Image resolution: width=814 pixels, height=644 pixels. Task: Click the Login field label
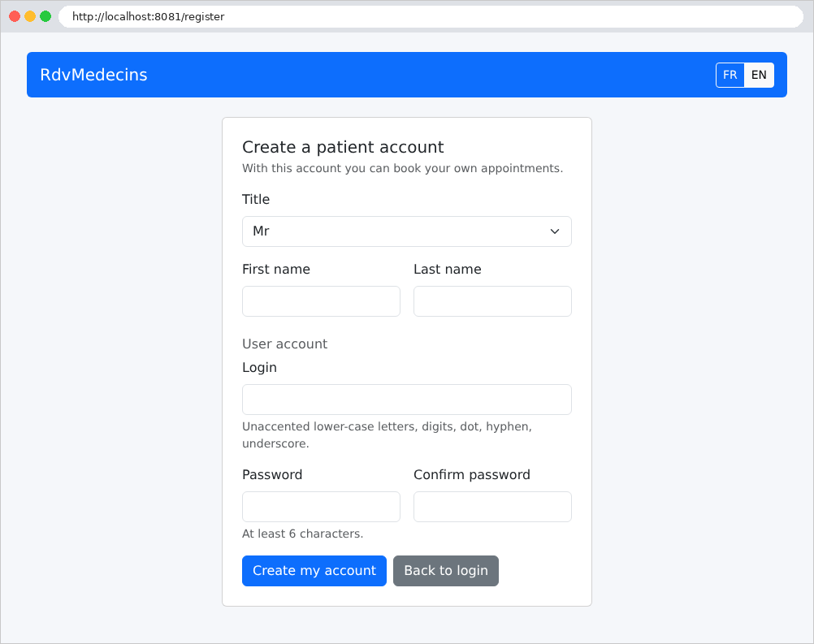point(260,367)
